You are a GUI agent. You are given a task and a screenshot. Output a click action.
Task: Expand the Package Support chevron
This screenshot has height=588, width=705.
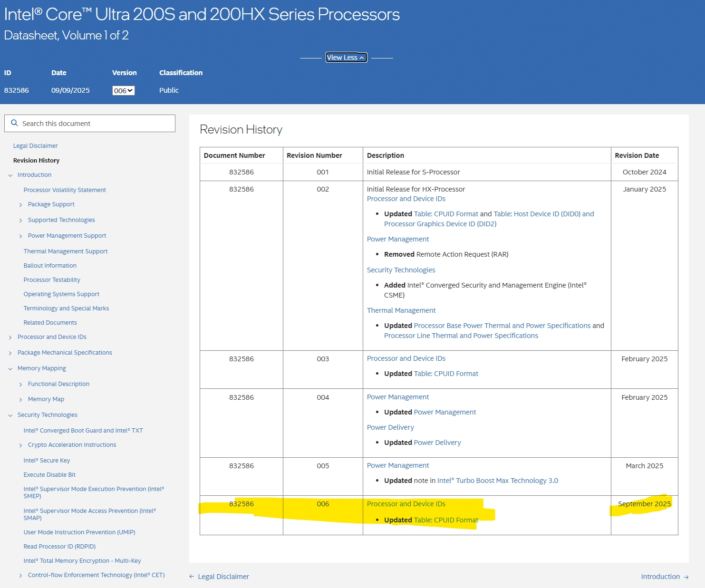click(x=20, y=205)
